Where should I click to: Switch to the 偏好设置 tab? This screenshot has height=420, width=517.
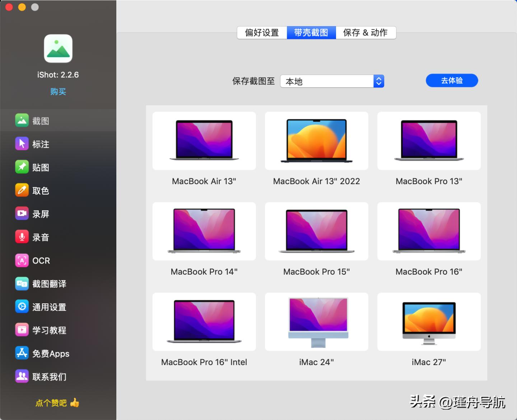[262, 33]
